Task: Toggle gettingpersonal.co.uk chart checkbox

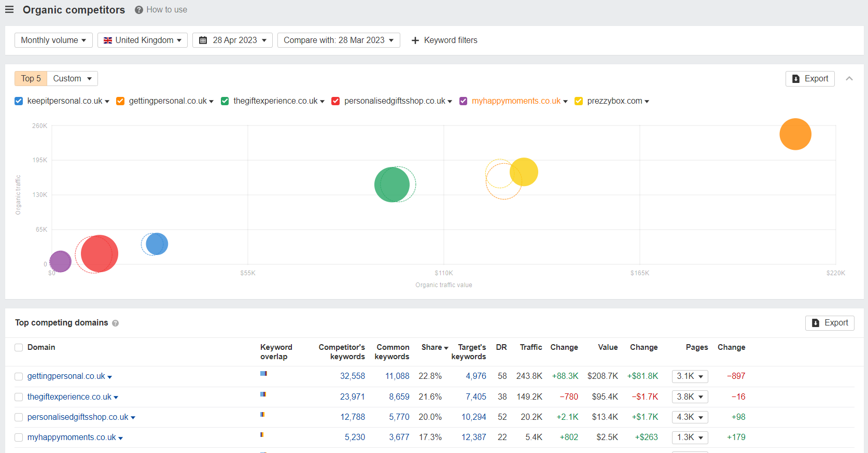Action: [120, 101]
